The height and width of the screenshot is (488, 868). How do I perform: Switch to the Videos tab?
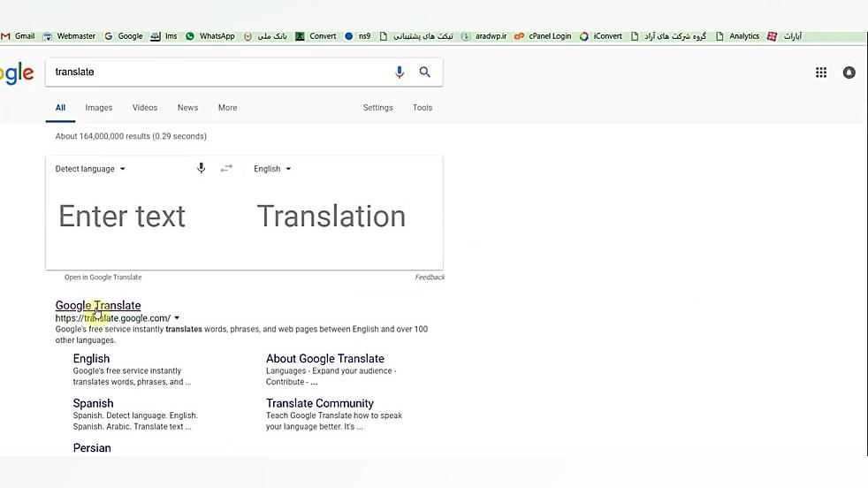click(144, 108)
